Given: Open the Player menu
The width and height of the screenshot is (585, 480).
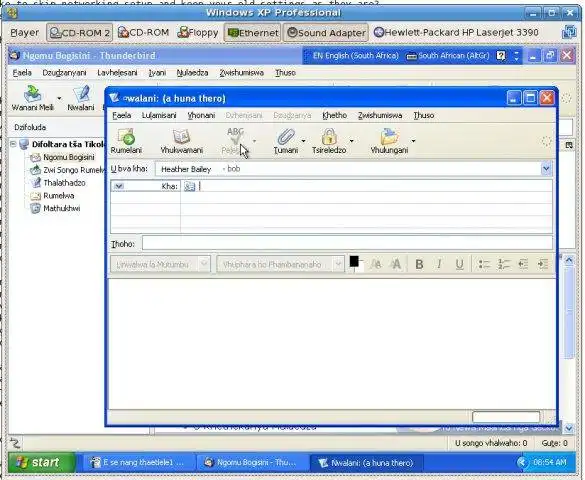Looking at the screenshot, I should [x=25, y=33].
